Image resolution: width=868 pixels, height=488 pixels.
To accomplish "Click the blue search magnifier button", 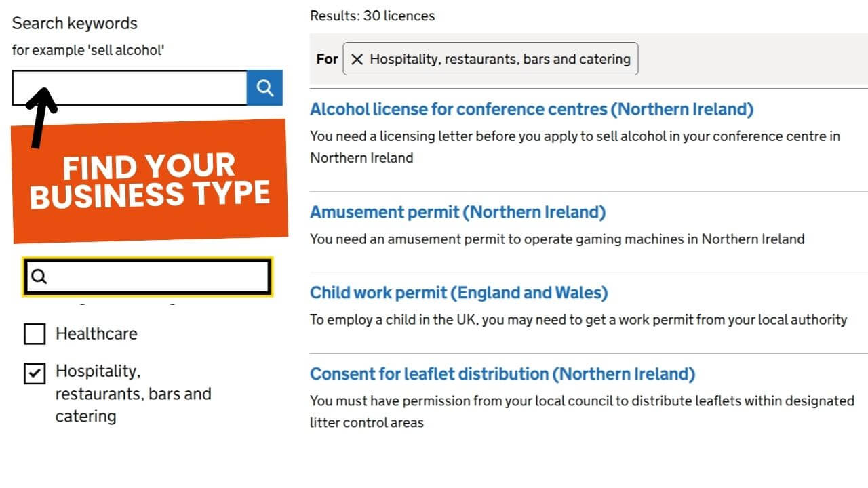I will click(x=264, y=87).
